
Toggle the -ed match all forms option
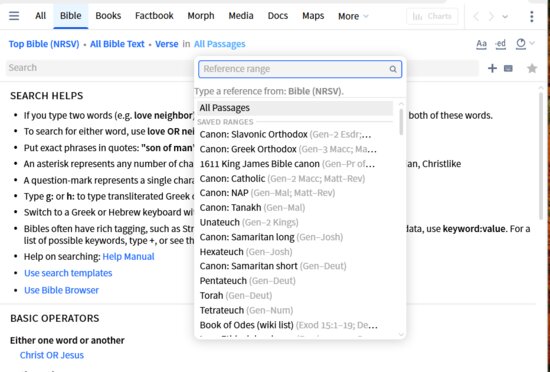coord(501,44)
